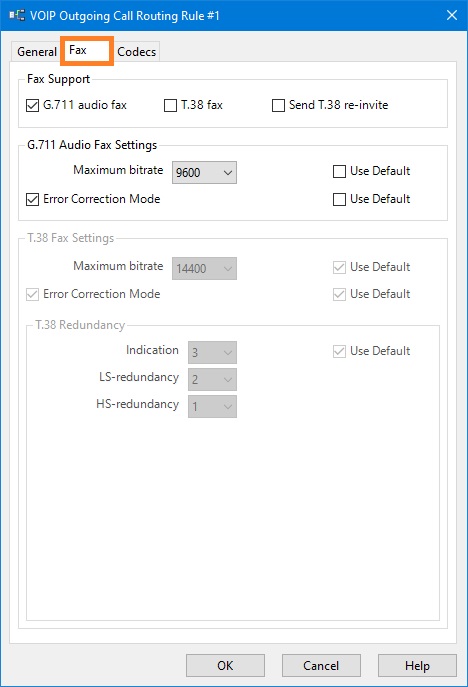The height and width of the screenshot is (687, 468).
Task: Expand the Indication redundancy dropdown
Action: 213,352
